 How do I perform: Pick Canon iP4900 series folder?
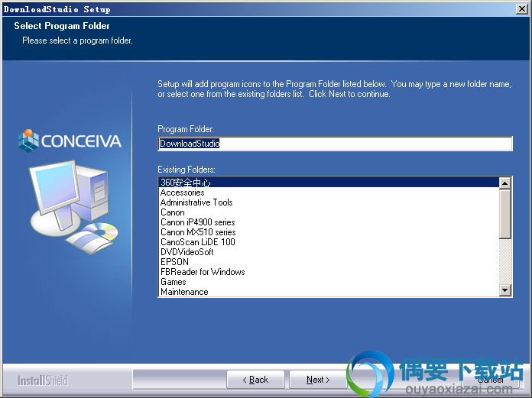click(x=329, y=222)
